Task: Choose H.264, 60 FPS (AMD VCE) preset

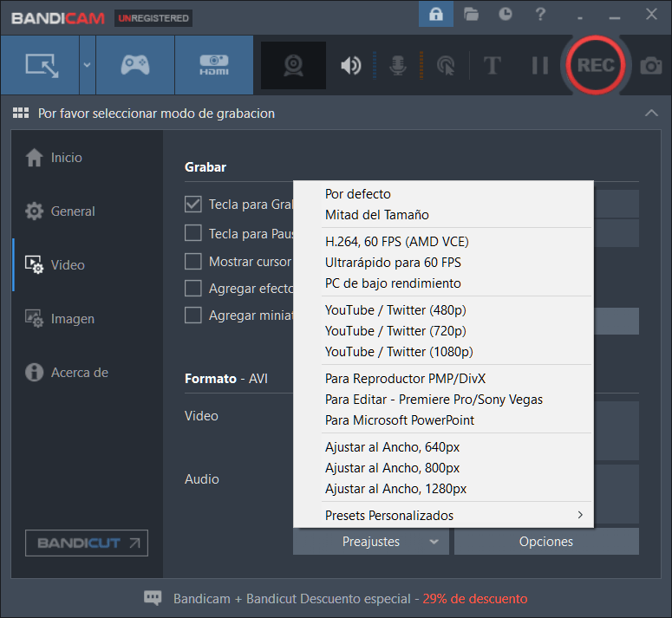Action: [x=444, y=242]
